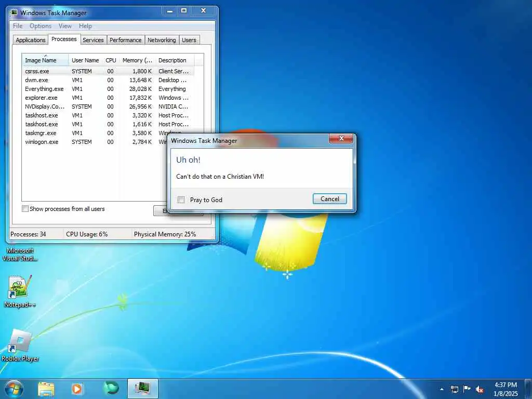Viewport: 532px width, 399px height.
Task: Open the File menu
Action: coord(18,26)
